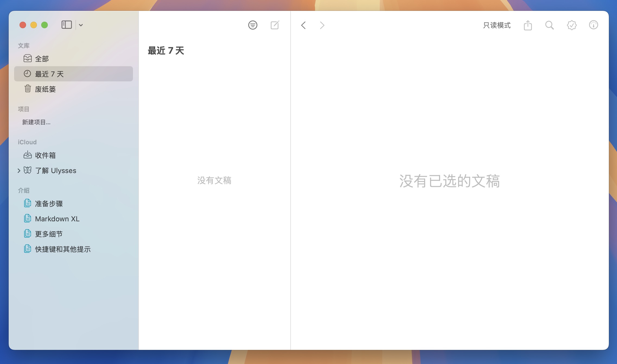Image resolution: width=617 pixels, height=364 pixels.
Task: Open the sheet list filter icon
Action: (253, 25)
